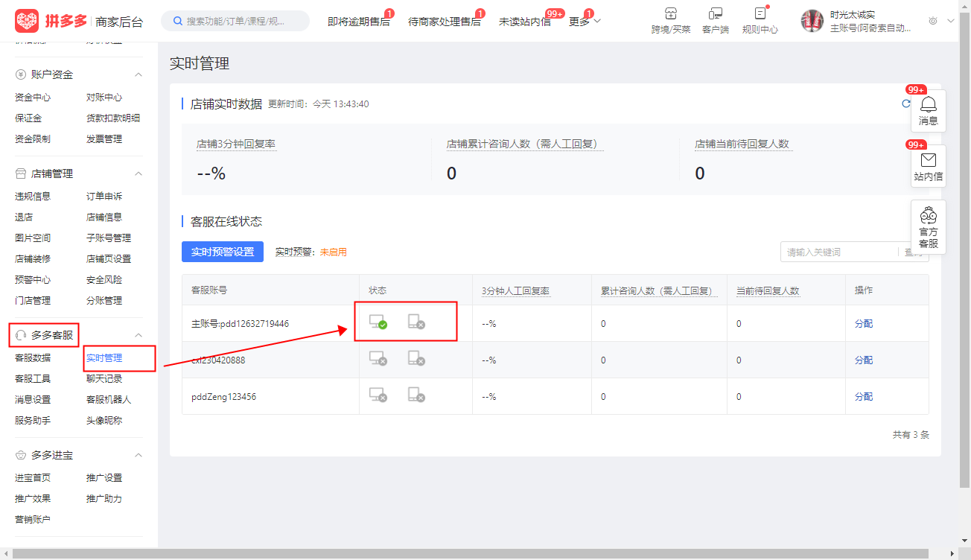Open 规则中心 icon
Image resolution: width=971 pixels, height=560 pixels.
click(x=760, y=13)
